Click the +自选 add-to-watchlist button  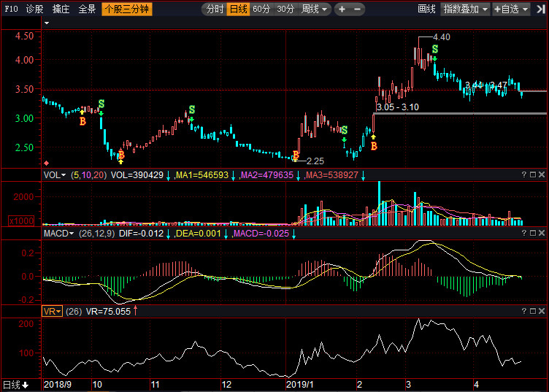pyautogui.click(x=511, y=9)
